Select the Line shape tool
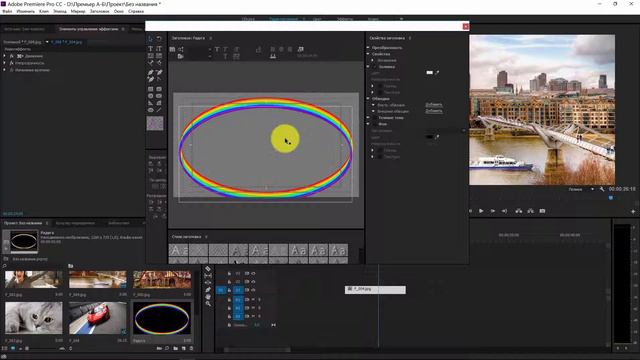The height and width of the screenshot is (360, 640). coord(159,110)
